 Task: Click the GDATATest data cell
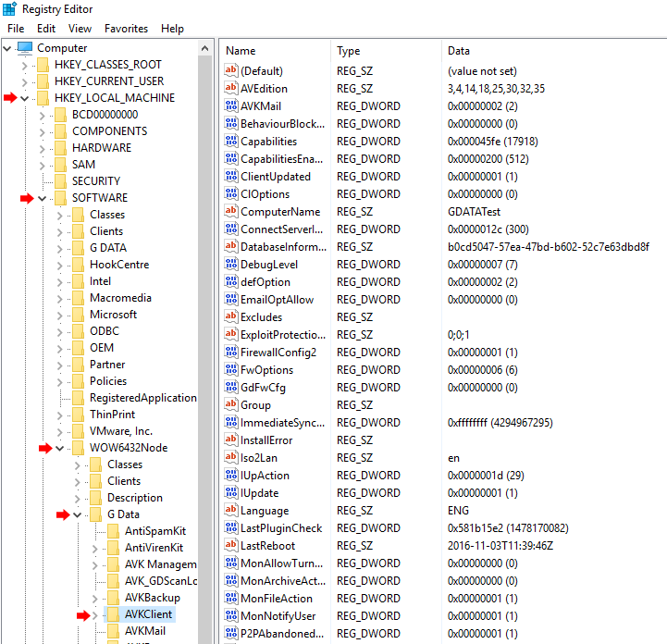point(474,212)
